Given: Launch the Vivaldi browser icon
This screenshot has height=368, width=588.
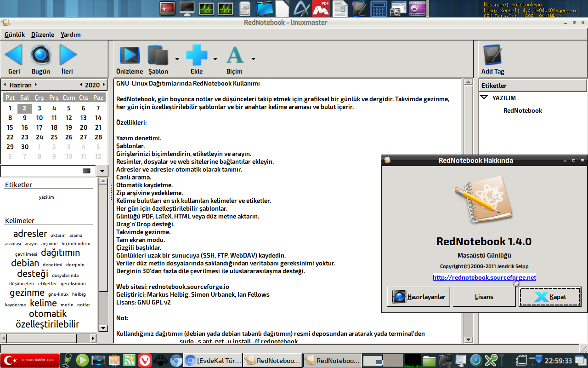Looking at the screenshot, I should (x=145, y=360).
